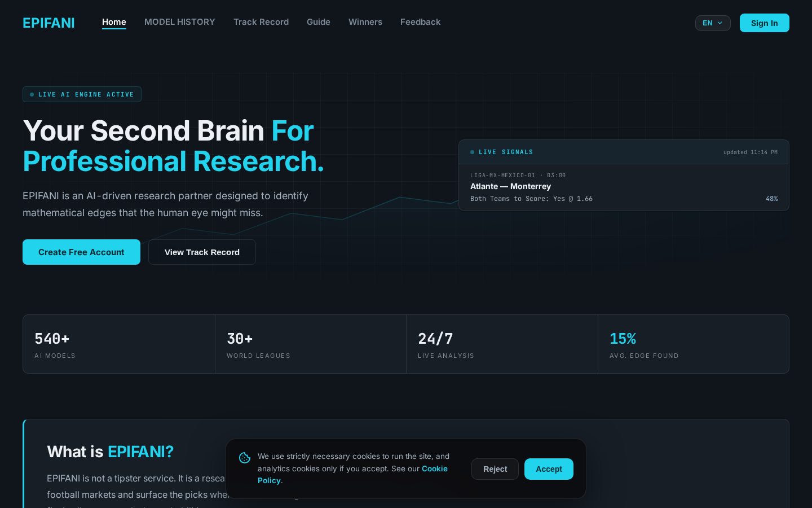Open the Feedback page

point(420,22)
